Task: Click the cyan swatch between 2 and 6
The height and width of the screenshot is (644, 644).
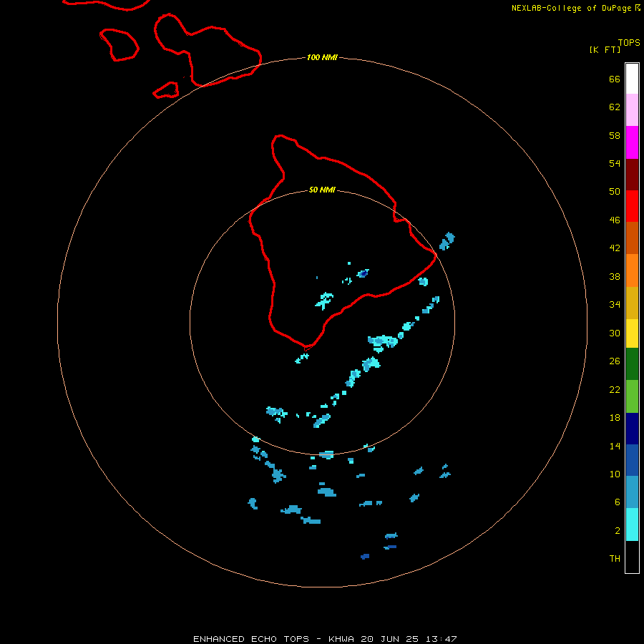Action: [632, 525]
